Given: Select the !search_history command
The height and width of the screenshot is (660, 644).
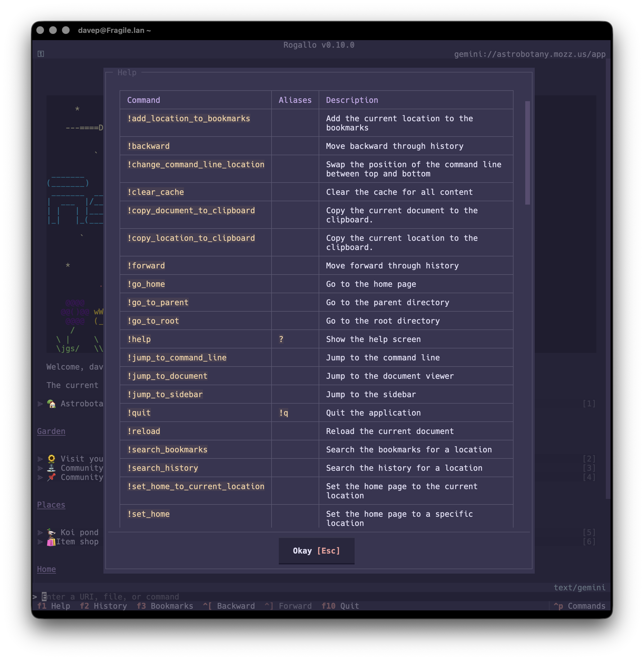Looking at the screenshot, I should pos(162,468).
